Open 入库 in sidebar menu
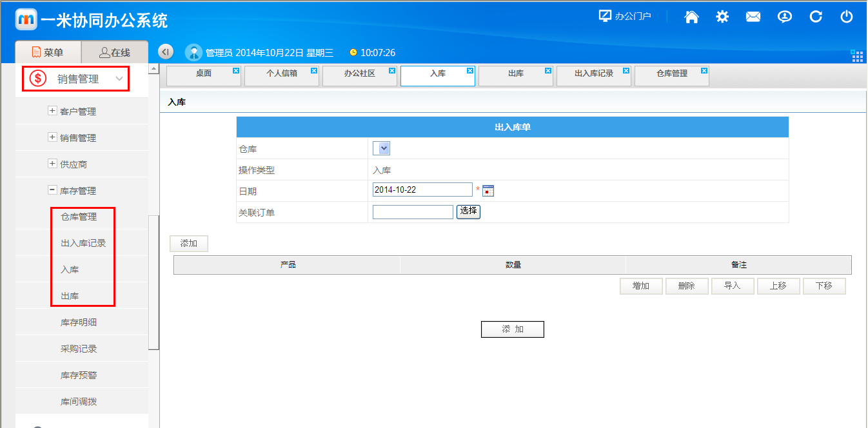Viewport: 868px width, 428px height. (x=70, y=269)
